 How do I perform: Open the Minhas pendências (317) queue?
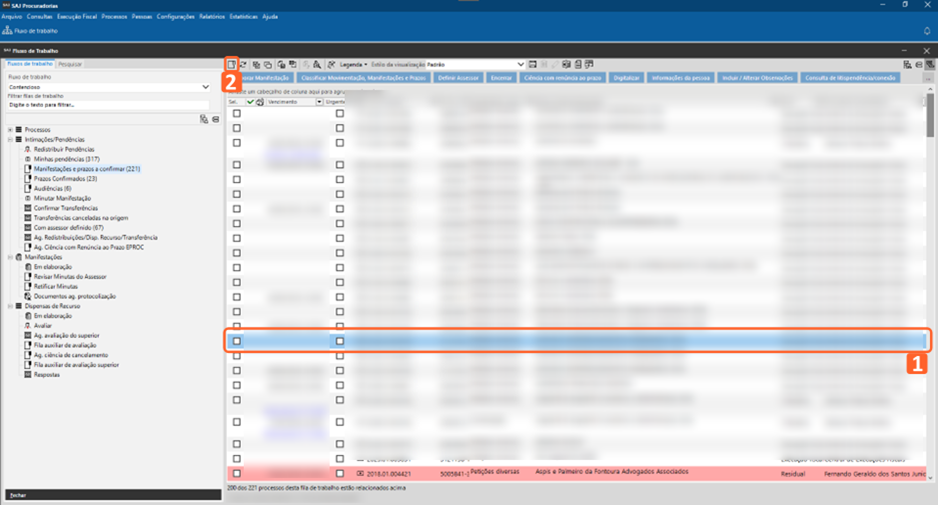pos(66,159)
